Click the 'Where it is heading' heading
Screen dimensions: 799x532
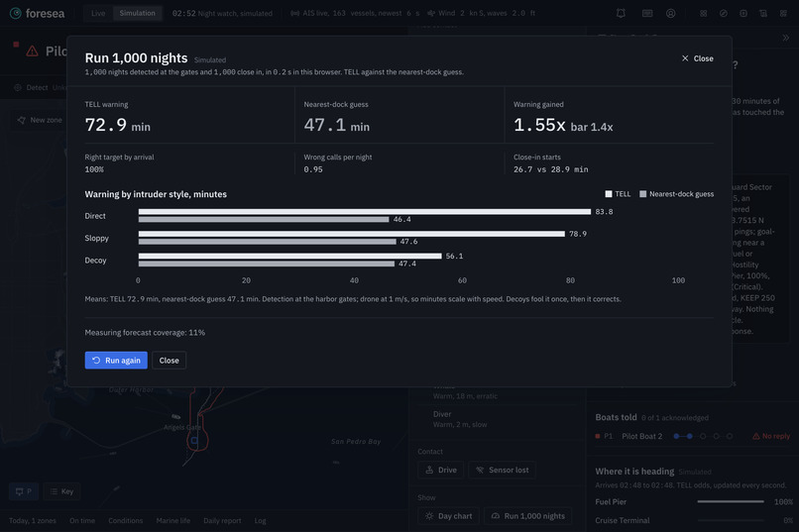[x=634, y=472]
